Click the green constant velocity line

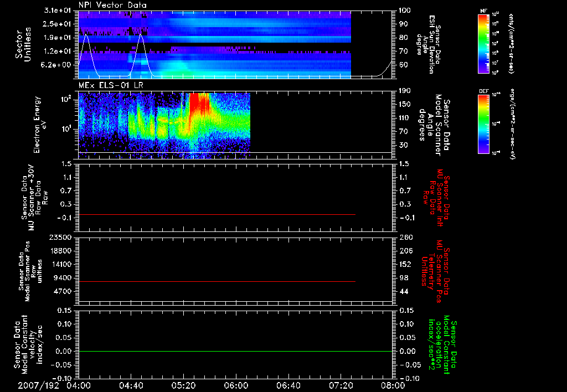coord(235,351)
